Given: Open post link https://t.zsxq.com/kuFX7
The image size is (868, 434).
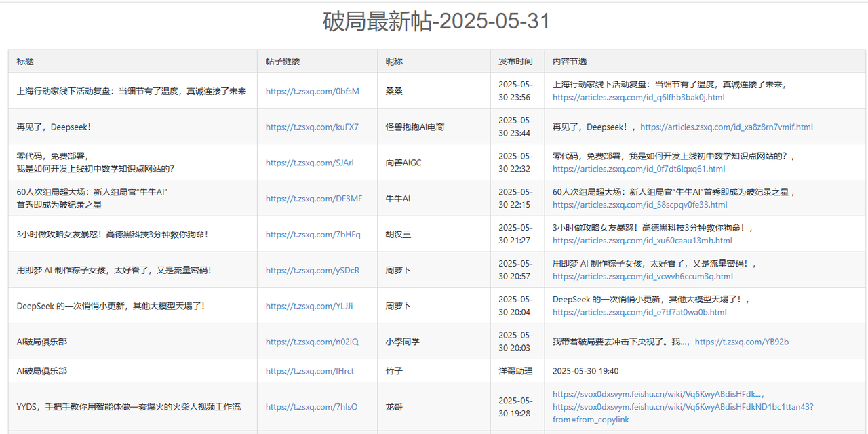Looking at the screenshot, I should [x=312, y=127].
